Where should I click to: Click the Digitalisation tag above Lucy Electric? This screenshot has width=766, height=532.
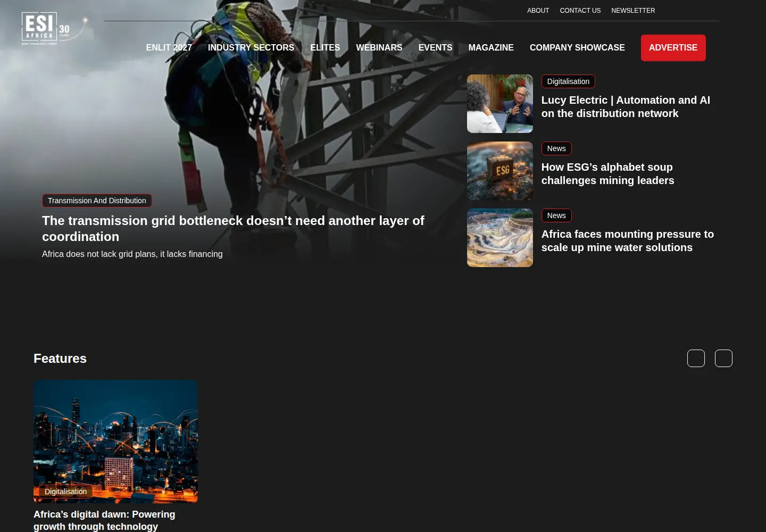coord(568,81)
